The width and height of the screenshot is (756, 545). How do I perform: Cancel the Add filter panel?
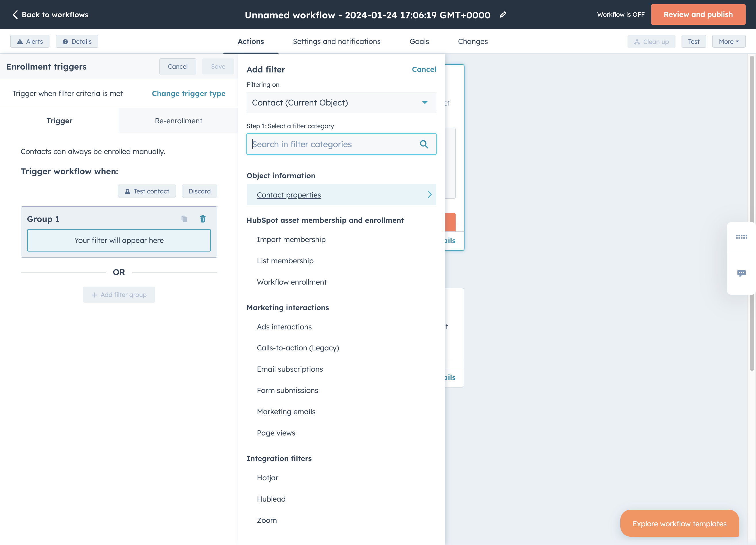coord(424,69)
